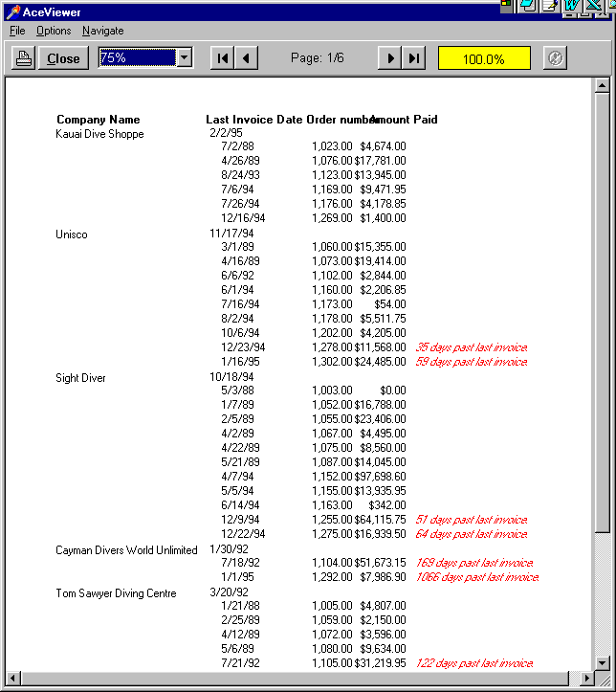This screenshot has height=692, width=616.
Task: Open the File menu
Action: pos(17,31)
